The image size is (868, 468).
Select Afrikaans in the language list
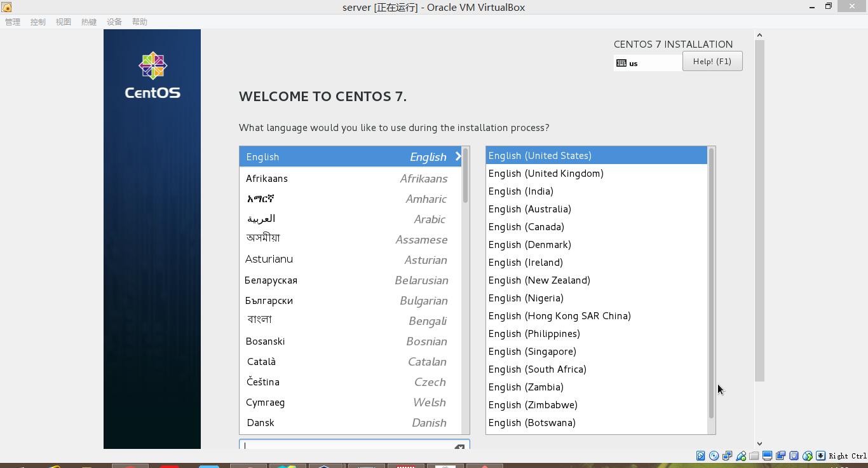[351, 179]
